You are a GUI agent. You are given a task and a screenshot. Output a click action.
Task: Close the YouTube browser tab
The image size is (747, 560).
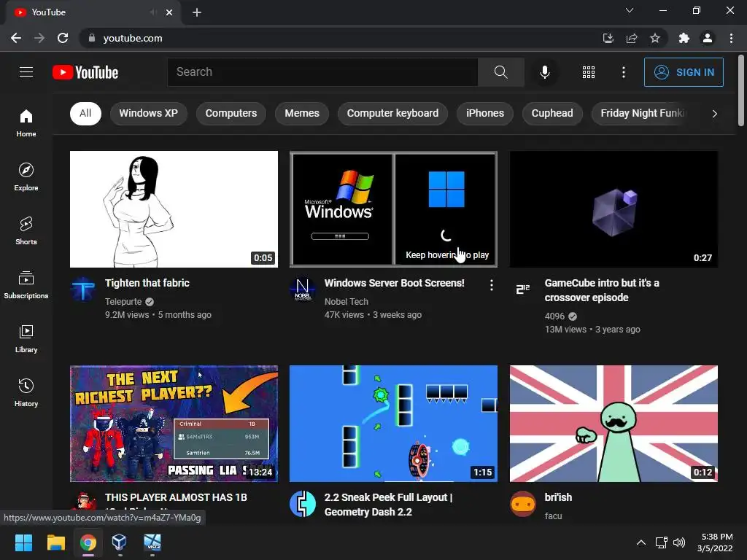pyautogui.click(x=169, y=12)
